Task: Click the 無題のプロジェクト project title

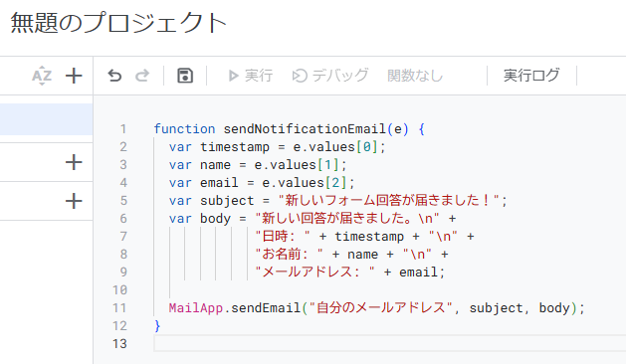Action: click(x=118, y=23)
